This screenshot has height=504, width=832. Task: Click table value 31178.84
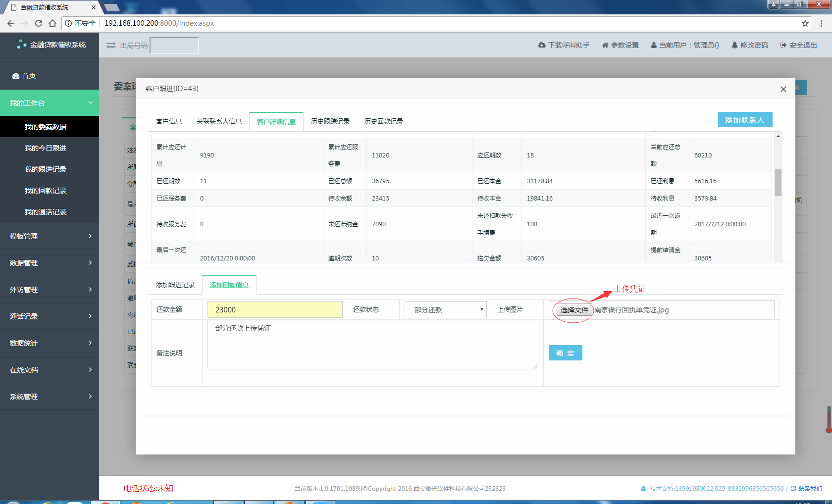click(x=540, y=181)
